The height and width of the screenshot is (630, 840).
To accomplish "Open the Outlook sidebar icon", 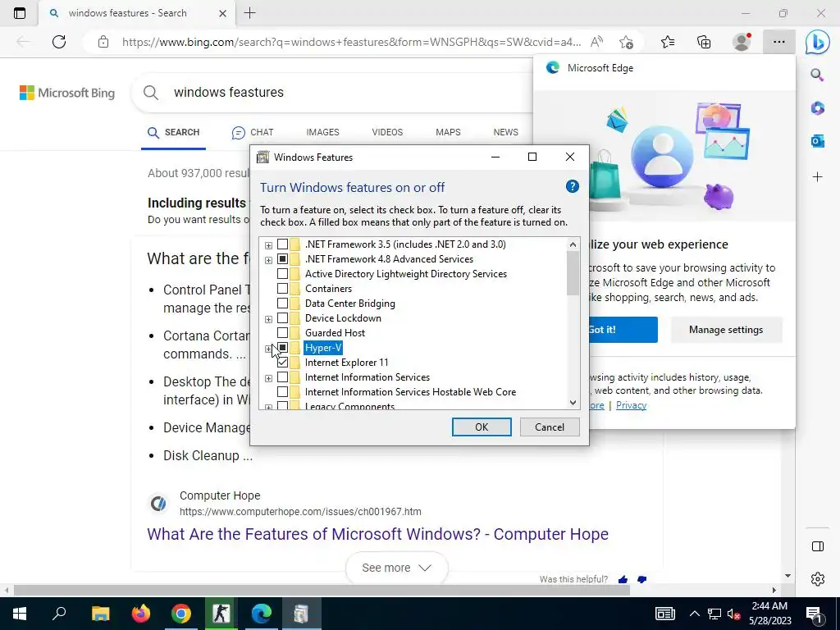I will click(x=817, y=141).
